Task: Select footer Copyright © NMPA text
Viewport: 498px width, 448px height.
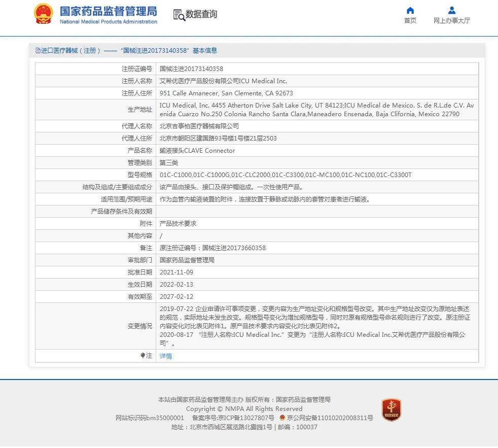Action: pos(244,408)
